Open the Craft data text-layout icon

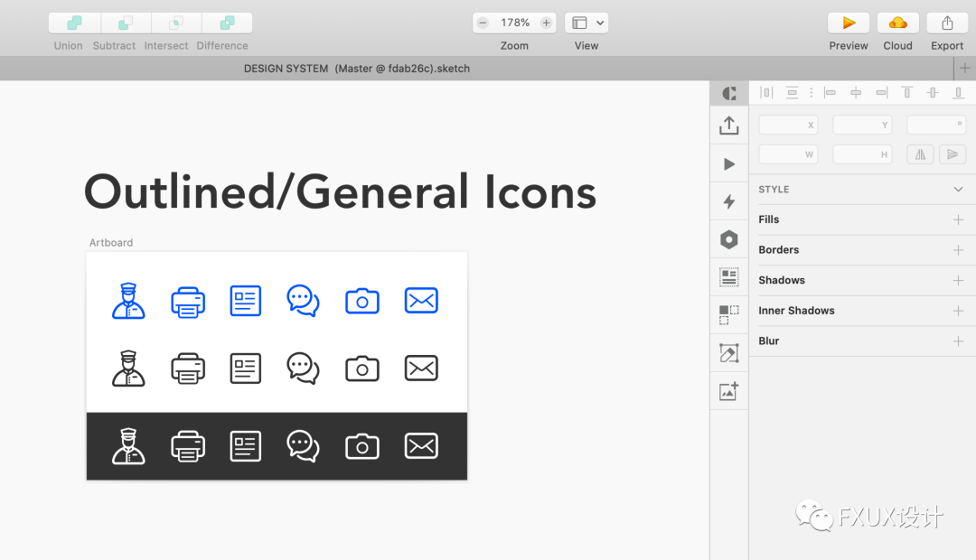click(729, 277)
